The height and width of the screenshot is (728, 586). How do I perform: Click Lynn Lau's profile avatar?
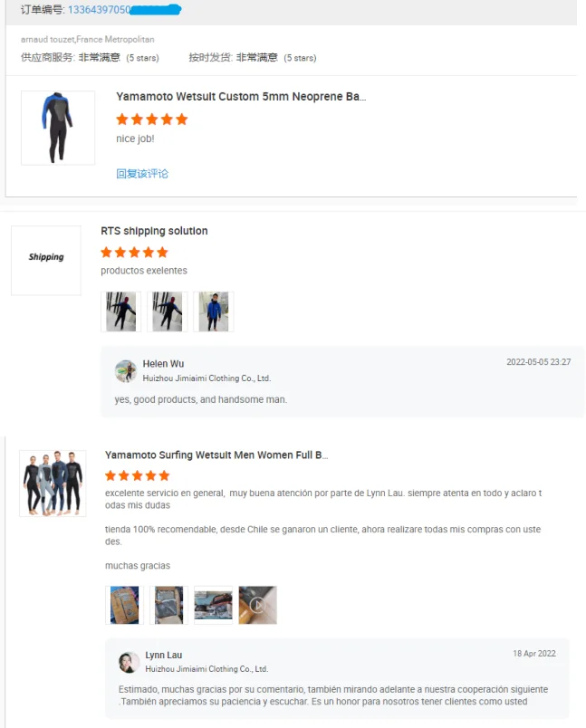pyautogui.click(x=129, y=662)
